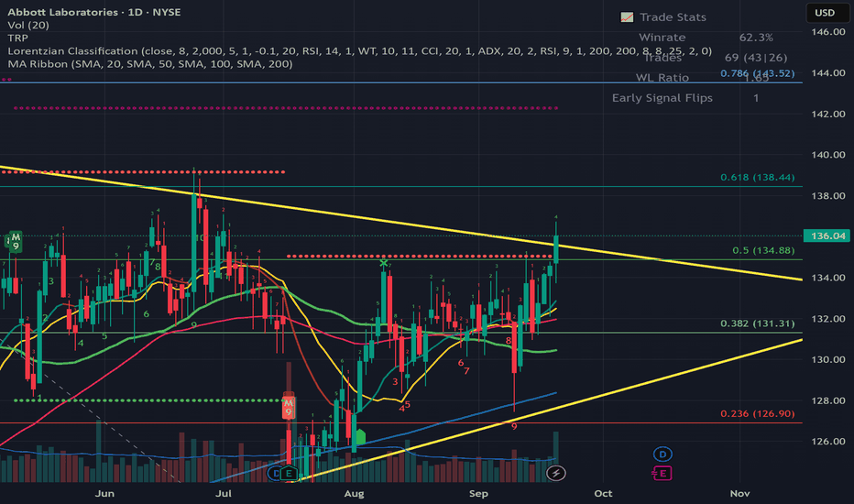Click the future dividend 'D' marker near October

pos(662,454)
